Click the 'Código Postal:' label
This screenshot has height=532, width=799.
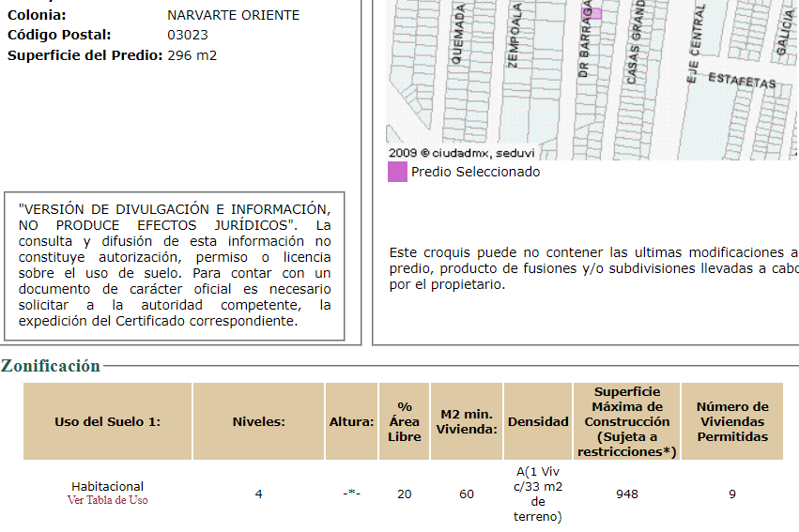(x=59, y=35)
